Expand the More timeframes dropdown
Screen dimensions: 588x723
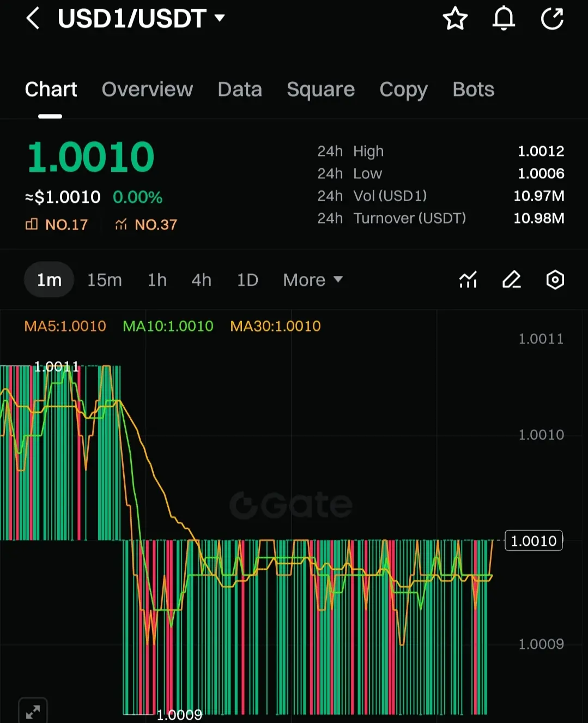coord(312,280)
